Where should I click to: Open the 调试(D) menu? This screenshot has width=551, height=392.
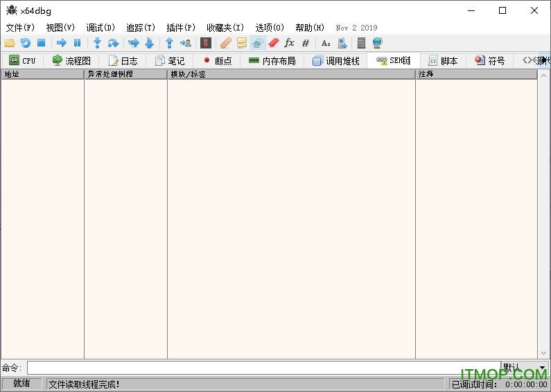click(100, 28)
